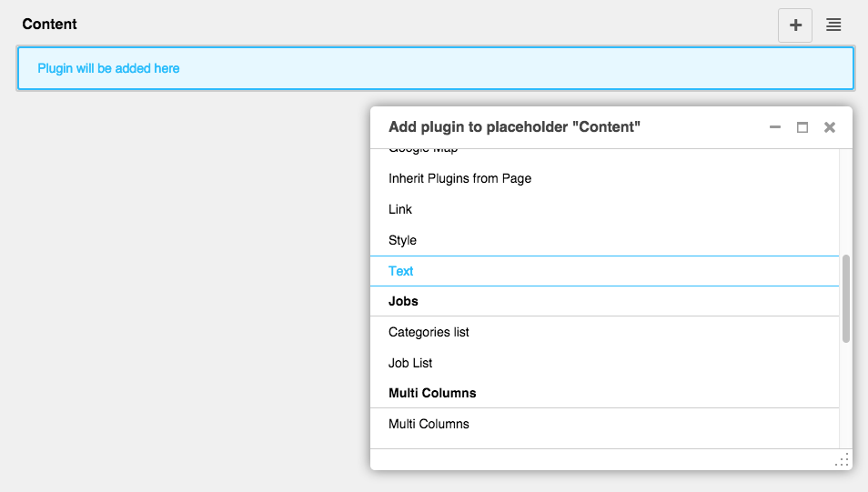Select the Multi Columns plugin item

coord(429,424)
